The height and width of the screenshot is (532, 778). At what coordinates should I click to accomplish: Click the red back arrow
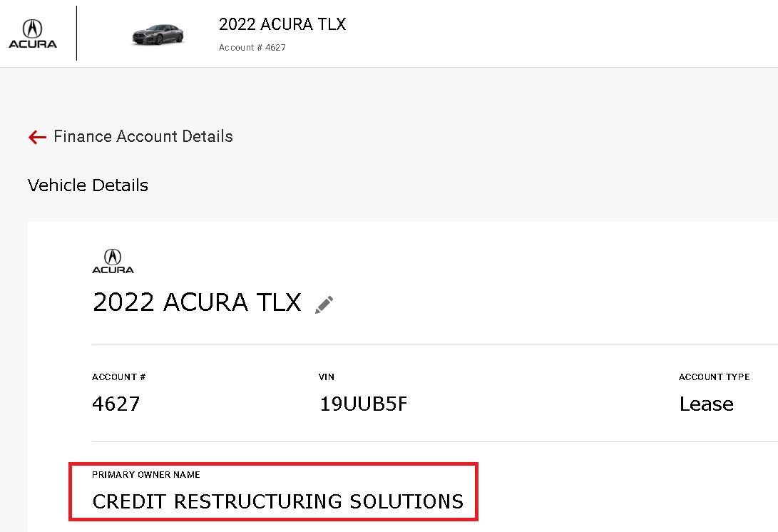tap(37, 137)
